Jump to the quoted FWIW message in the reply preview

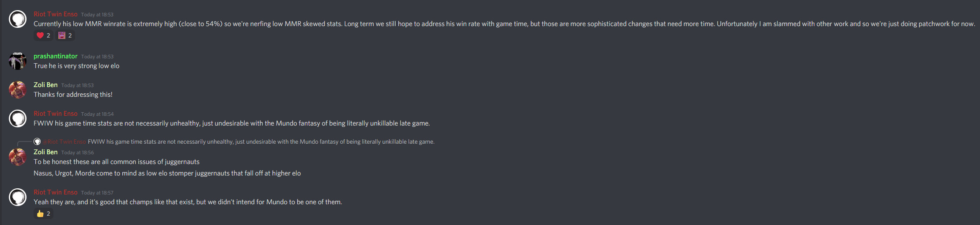pyautogui.click(x=261, y=142)
